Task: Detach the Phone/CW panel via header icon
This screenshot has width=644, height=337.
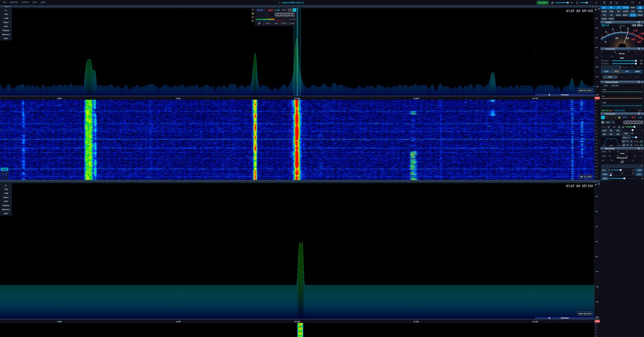Action: (639, 149)
